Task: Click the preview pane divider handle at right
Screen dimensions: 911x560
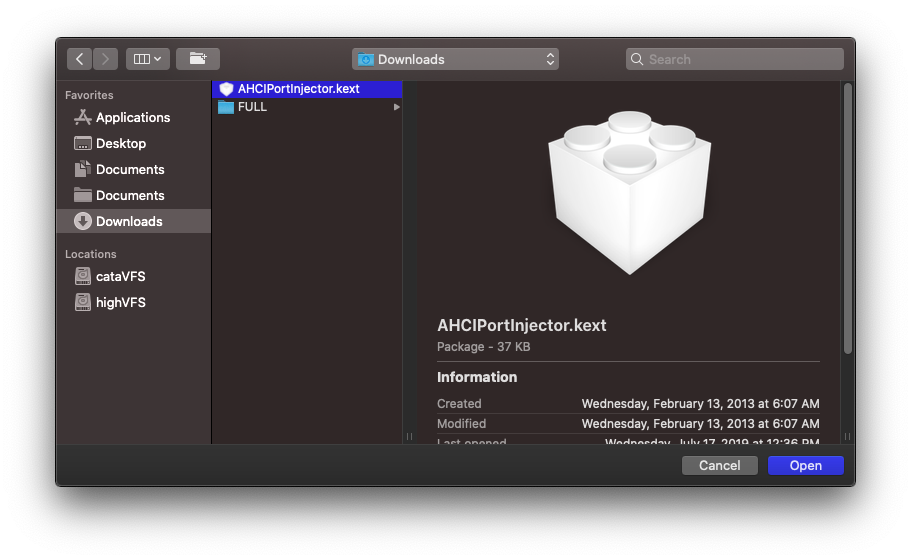Action: click(x=848, y=436)
